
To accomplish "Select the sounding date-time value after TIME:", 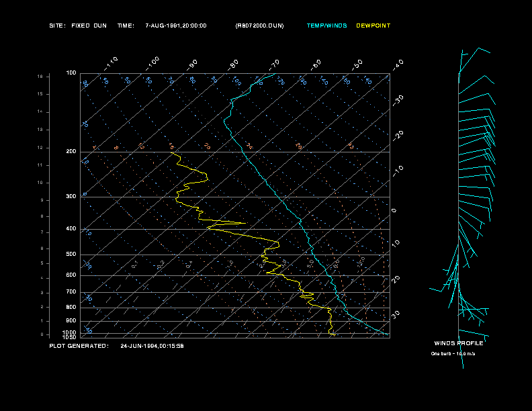I will [176, 26].
